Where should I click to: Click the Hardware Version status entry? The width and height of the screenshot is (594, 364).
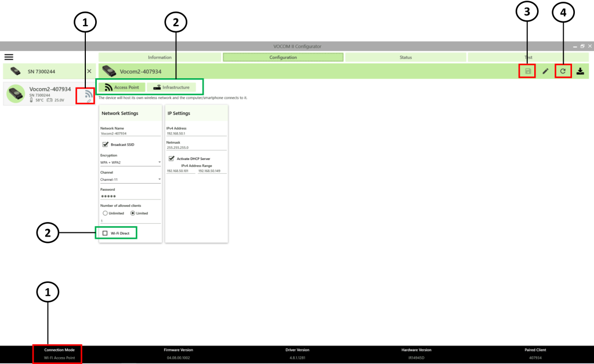click(416, 354)
